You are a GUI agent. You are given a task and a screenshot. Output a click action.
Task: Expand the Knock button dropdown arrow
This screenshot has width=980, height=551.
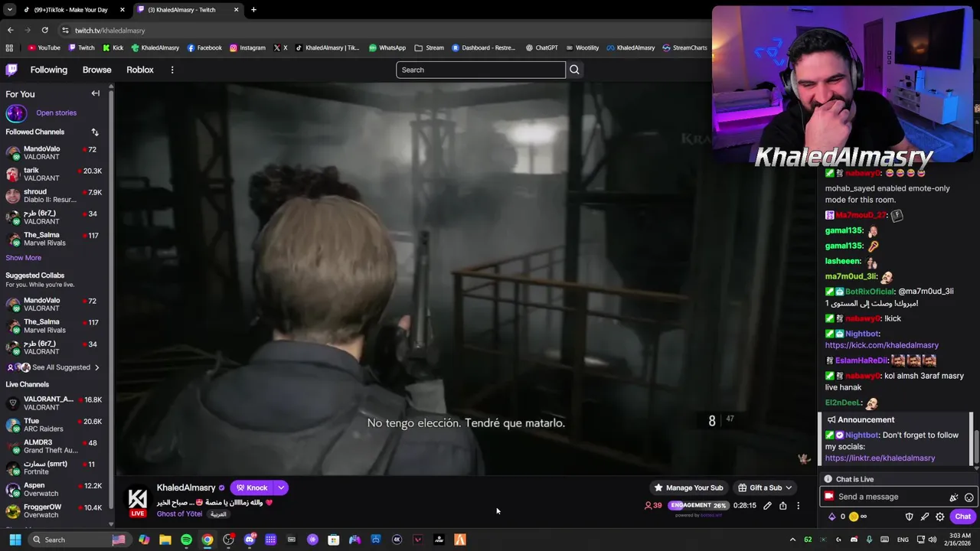pyautogui.click(x=281, y=487)
